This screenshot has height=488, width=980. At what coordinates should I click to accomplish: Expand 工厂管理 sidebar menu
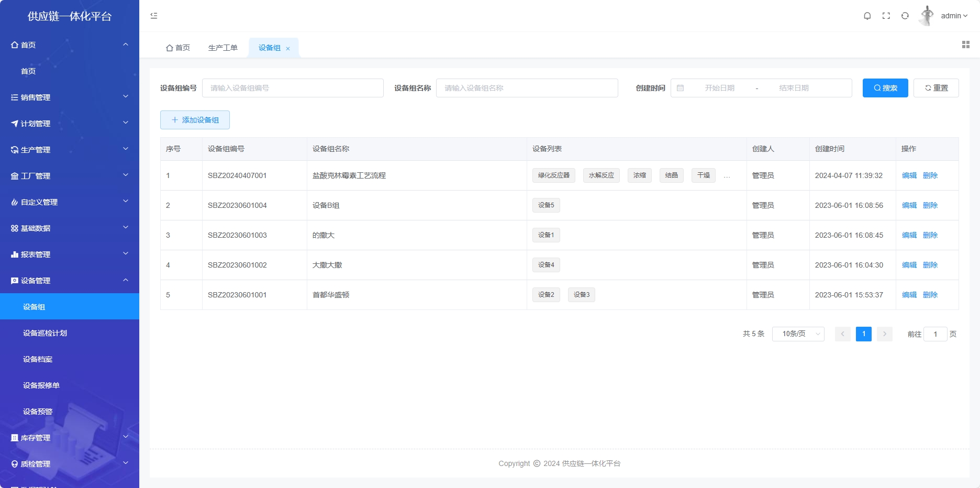coord(70,176)
